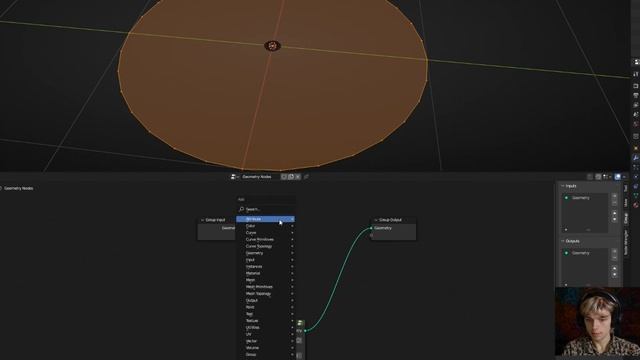
Task: Open the Curve Primitives submenu
Action: [x=265, y=239]
